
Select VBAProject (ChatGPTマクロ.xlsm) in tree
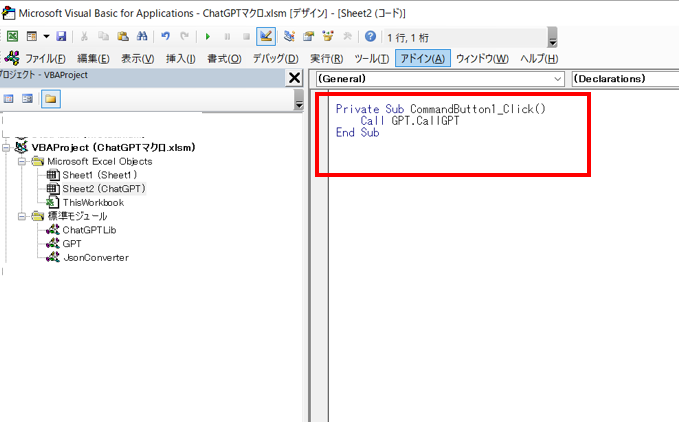[113, 148]
